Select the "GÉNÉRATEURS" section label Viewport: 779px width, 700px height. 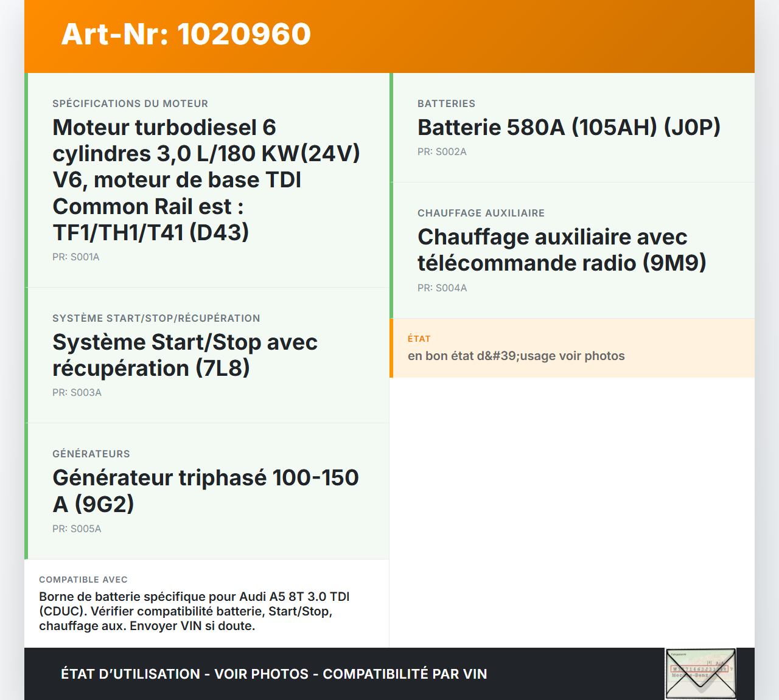click(91, 454)
